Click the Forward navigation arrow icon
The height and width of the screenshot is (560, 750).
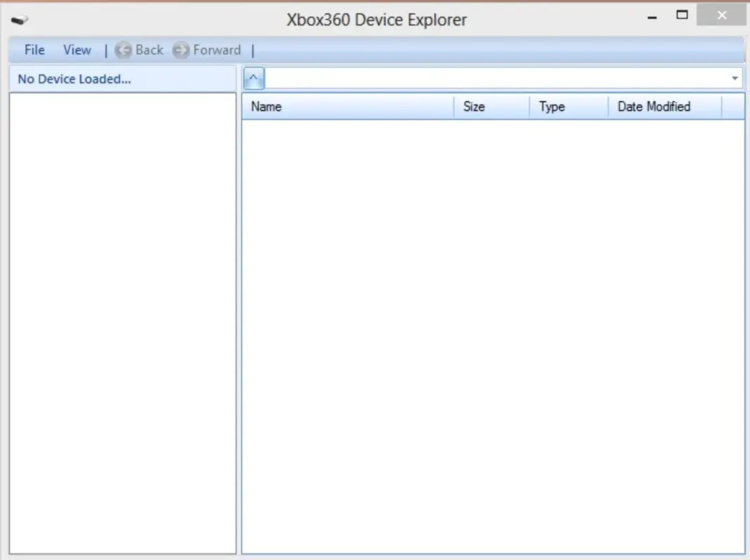point(181,50)
